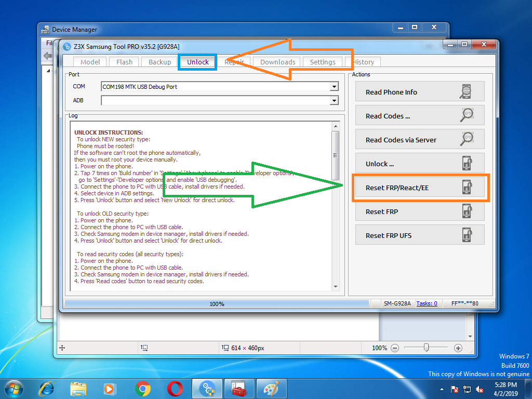Launch Google Chrome from taskbar
532x399 pixels.
click(x=143, y=389)
